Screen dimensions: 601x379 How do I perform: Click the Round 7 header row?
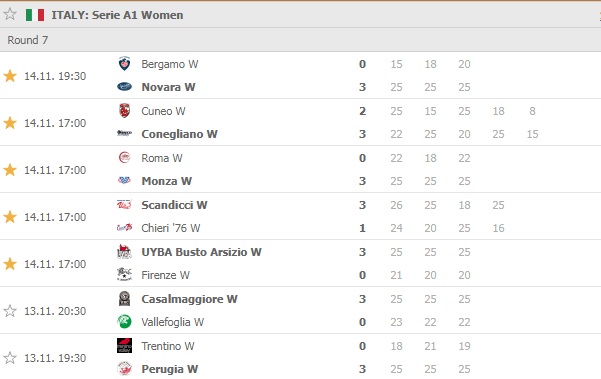(x=300, y=40)
